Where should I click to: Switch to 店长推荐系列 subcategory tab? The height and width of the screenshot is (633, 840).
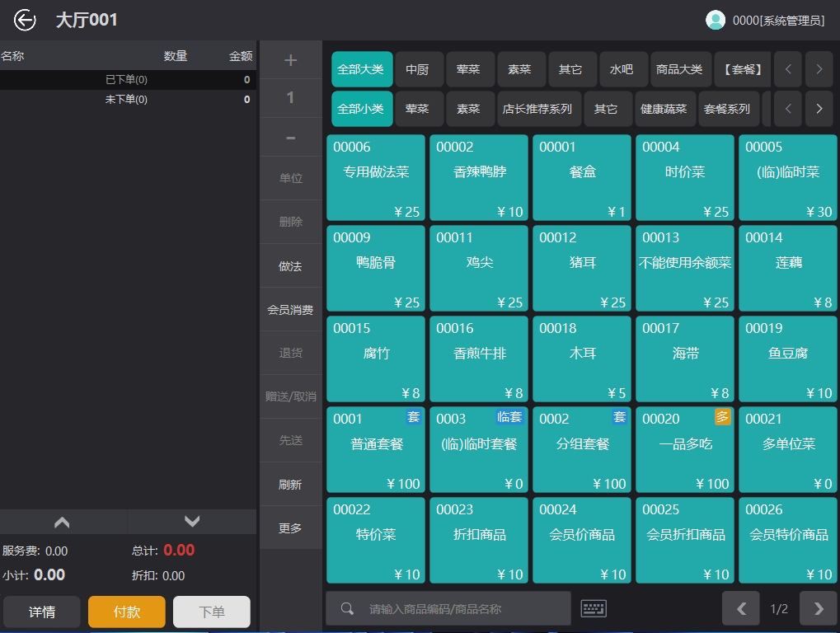point(537,109)
